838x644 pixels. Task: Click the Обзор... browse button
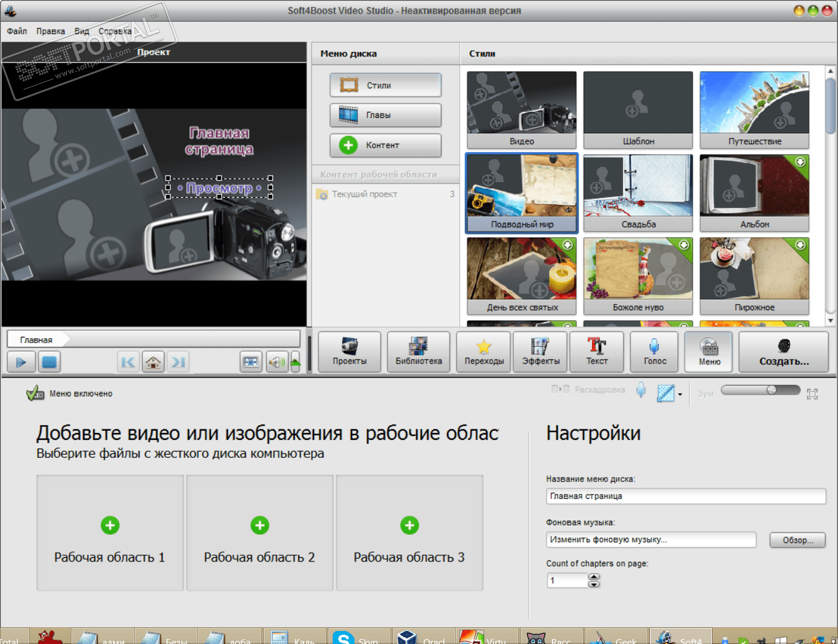(798, 540)
